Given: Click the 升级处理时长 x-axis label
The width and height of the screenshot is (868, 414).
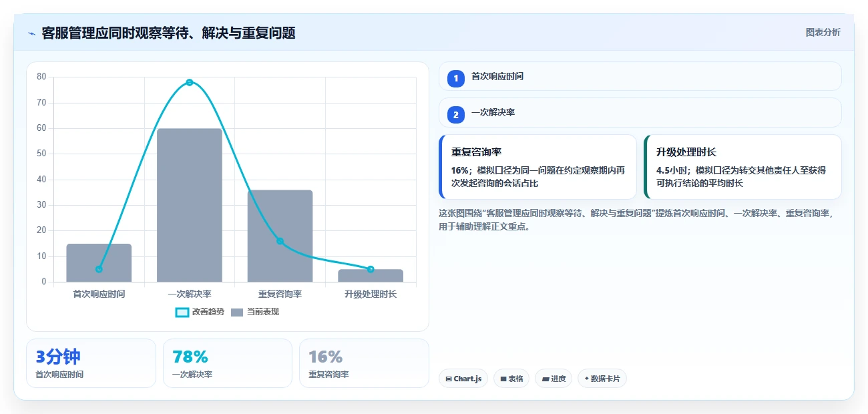Looking at the screenshot, I should click(x=371, y=294).
